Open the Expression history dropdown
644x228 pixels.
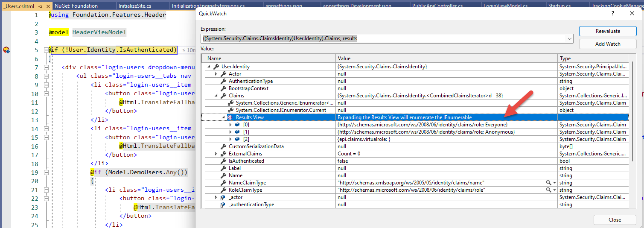coord(570,38)
